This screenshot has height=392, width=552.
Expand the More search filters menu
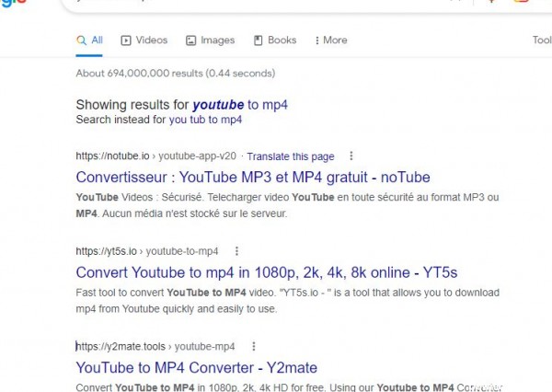(x=330, y=40)
